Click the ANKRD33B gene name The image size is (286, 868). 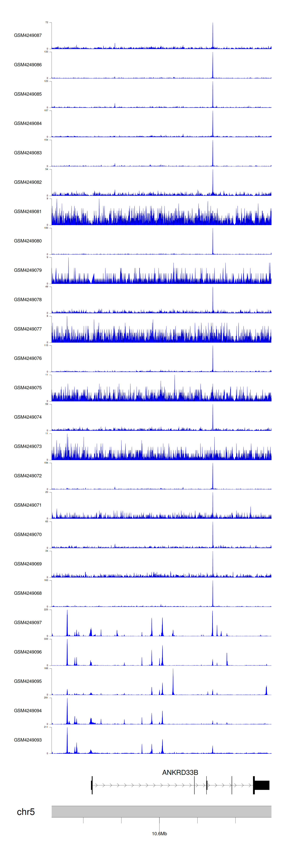180,772
